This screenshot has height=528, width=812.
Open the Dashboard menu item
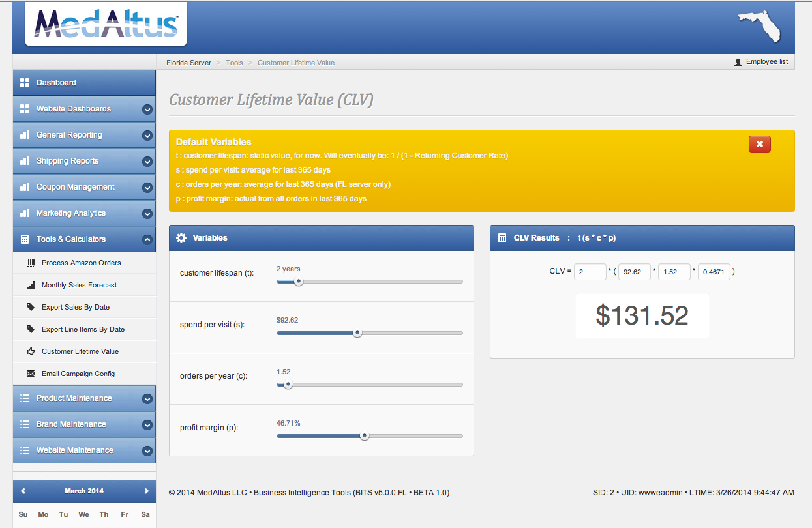click(56, 83)
